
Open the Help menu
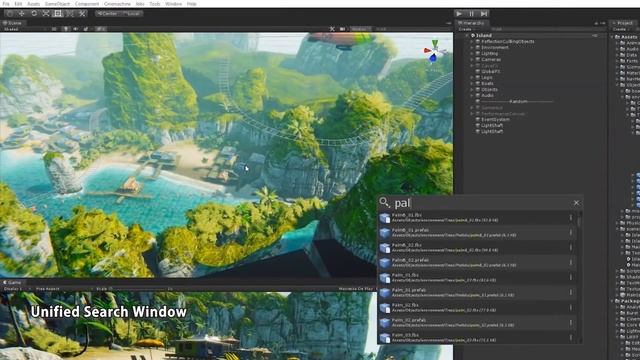coord(191,4)
